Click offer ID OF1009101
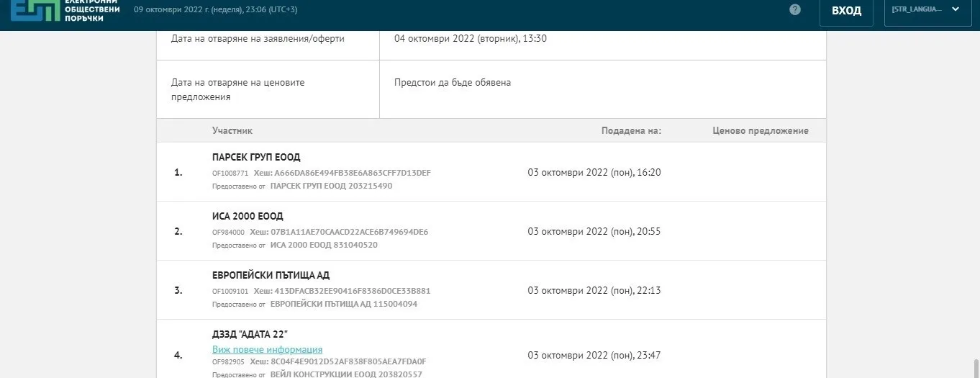The width and height of the screenshot is (980, 378). [x=230, y=291]
